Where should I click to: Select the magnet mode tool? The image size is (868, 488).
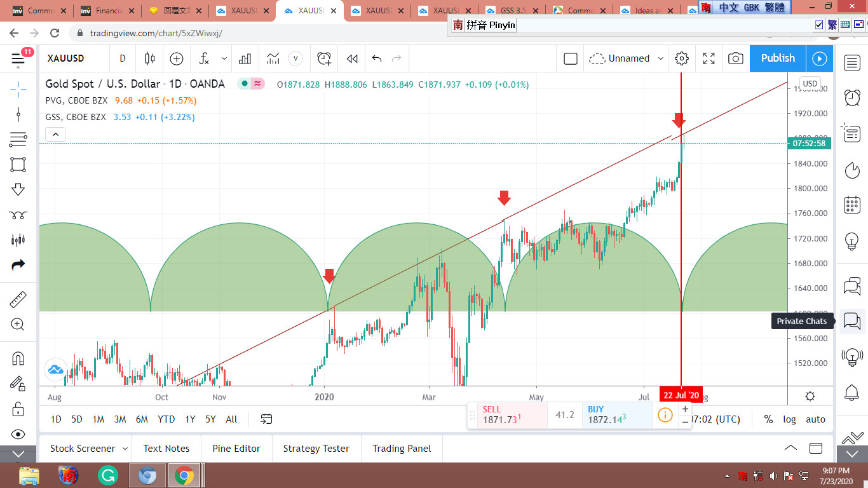click(18, 358)
